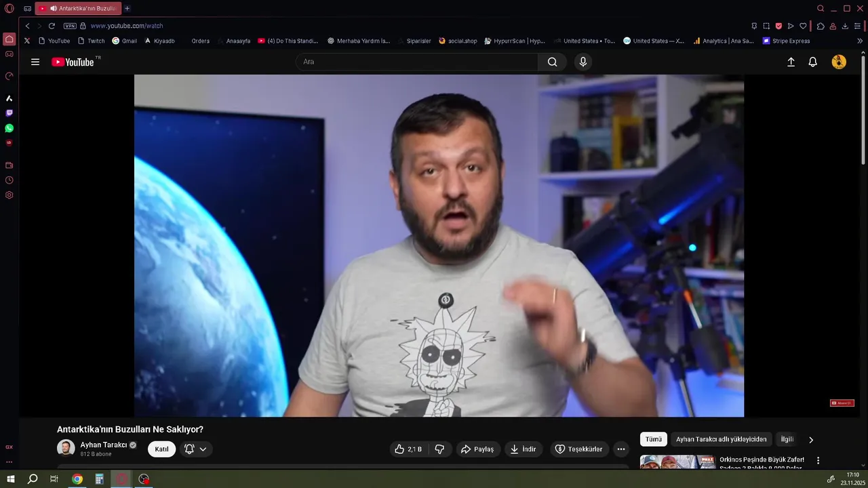Switch to the Antarktika'nın Buzulları tab
868x488 pixels.
click(x=78, y=8)
